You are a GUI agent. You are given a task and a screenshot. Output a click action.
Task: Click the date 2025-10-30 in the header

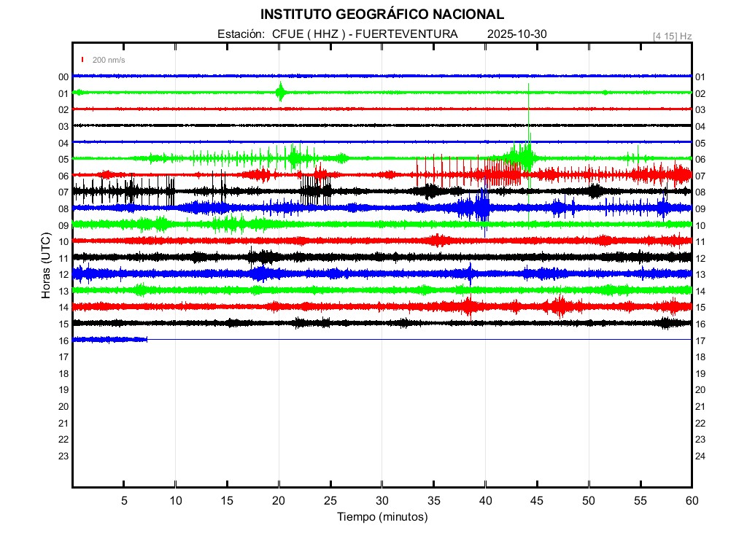(516, 34)
